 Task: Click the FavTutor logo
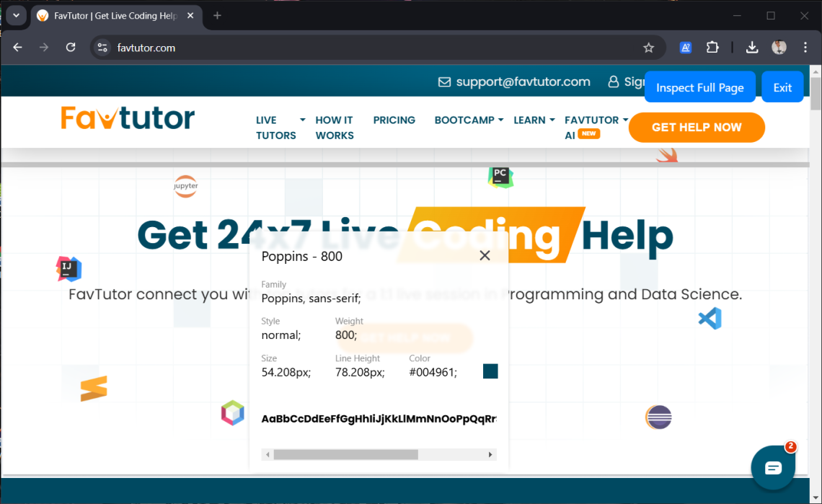click(x=128, y=118)
